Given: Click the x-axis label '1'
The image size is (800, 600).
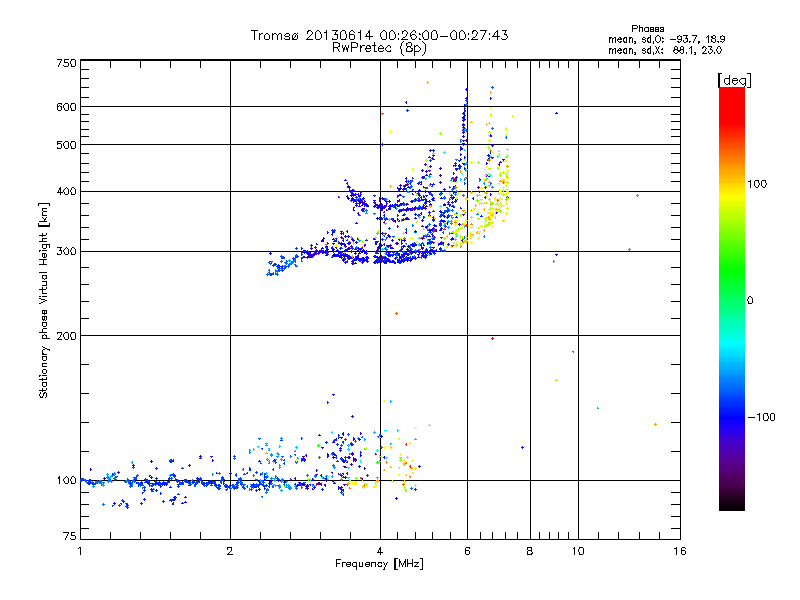Looking at the screenshot, I should click(x=80, y=551).
